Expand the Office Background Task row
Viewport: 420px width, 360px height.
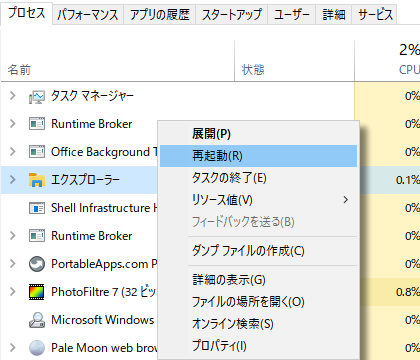click(13, 152)
